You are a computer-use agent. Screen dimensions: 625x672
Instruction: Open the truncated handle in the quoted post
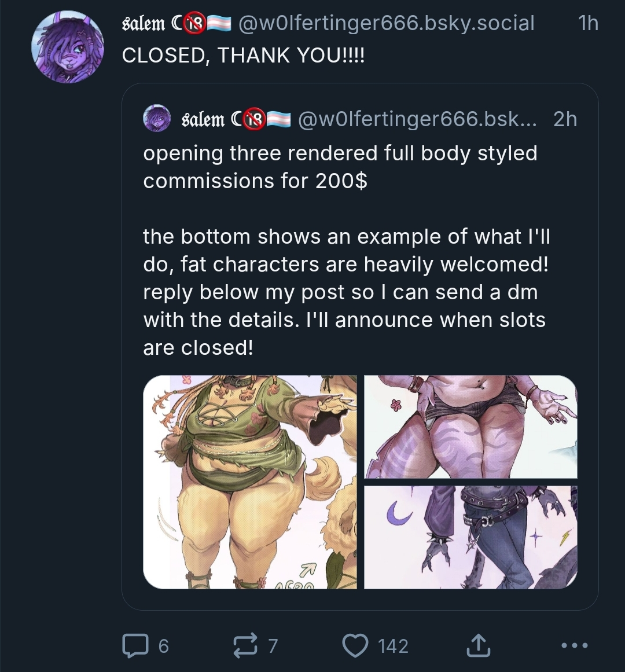pos(417,119)
